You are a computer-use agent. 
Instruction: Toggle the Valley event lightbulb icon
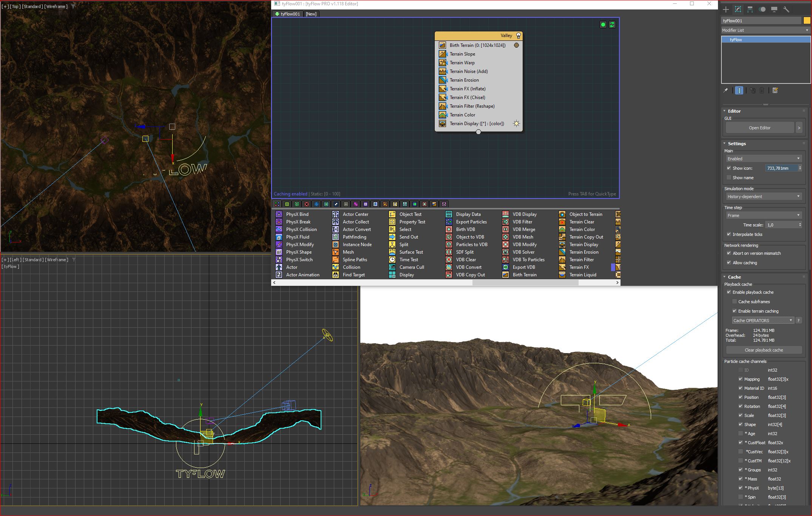(x=518, y=36)
